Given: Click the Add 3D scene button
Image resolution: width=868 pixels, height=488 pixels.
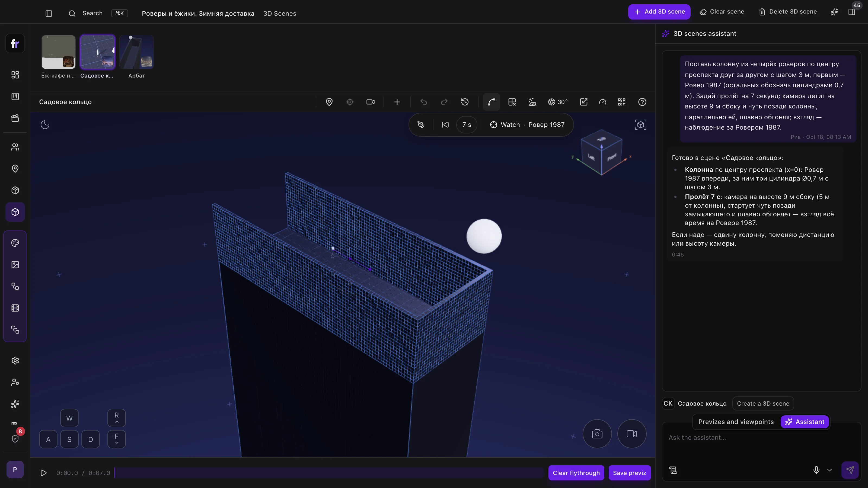Looking at the screenshot, I should click(x=659, y=12).
